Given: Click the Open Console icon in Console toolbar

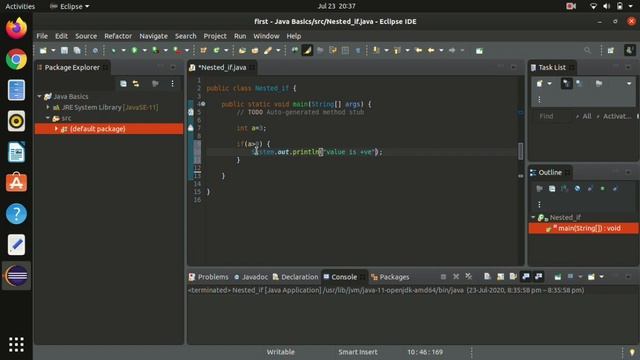Looking at the screenshot, I should point(591,277).
